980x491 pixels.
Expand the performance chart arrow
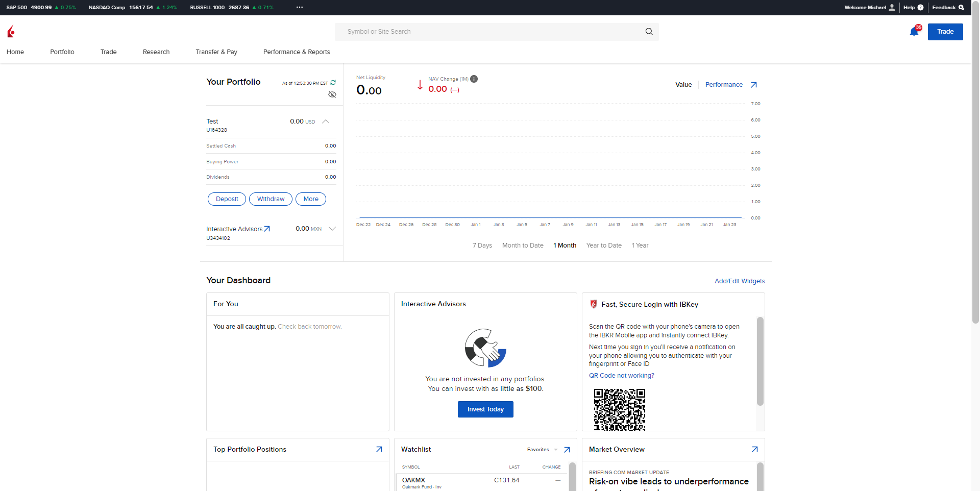point(754,85)
